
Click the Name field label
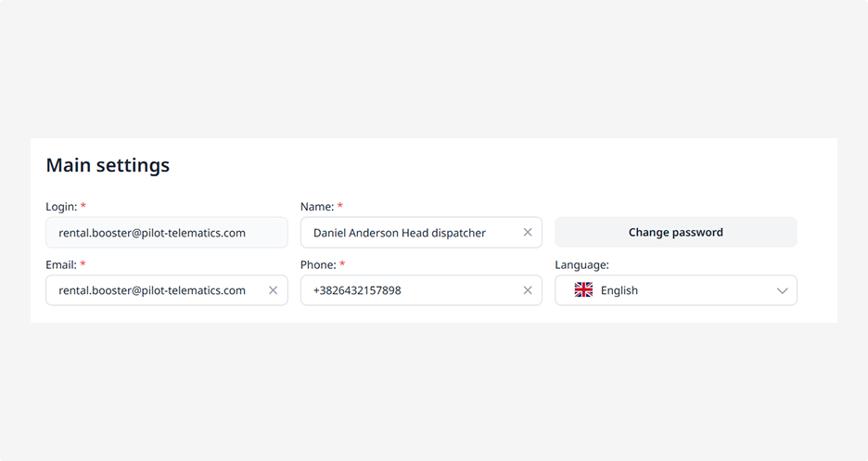[316, 207]
